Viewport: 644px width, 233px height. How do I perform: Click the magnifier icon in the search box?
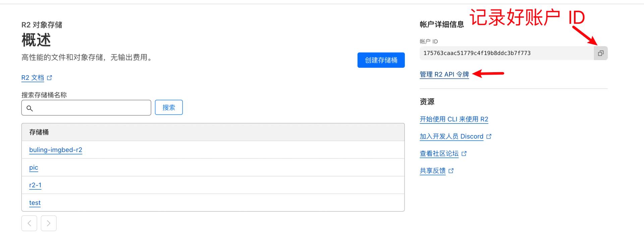[x=30, y=108]
